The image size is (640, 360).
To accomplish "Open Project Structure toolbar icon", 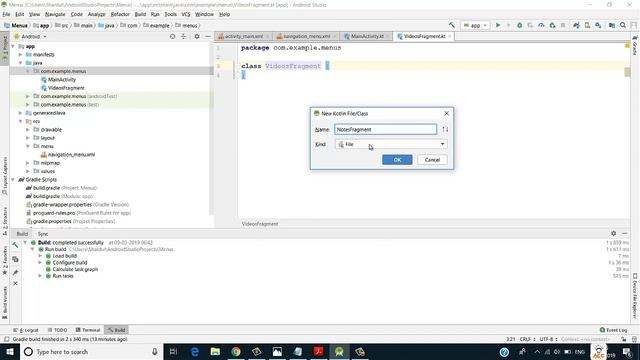I will coord(612,25).
